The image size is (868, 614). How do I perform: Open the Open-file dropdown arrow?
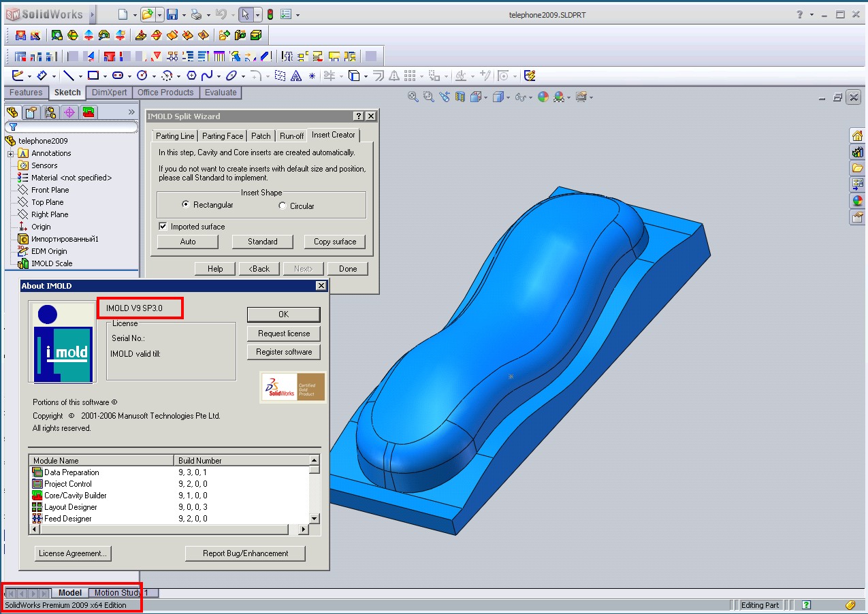pyautogui.click(x=160, y=14)
